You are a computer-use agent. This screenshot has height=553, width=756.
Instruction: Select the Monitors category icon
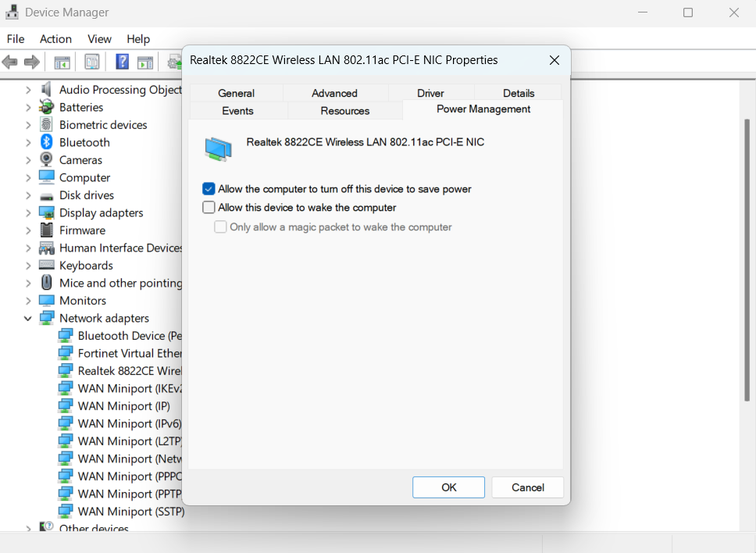[46, 301]
